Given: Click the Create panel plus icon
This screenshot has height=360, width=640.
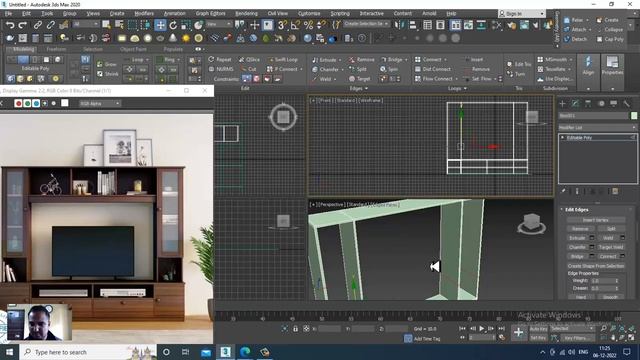Looking at the screenshot, I should tap(562, 104).
